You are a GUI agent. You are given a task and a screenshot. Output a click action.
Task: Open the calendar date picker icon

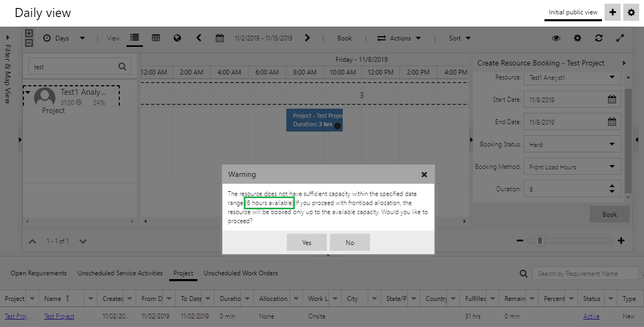point(220,38)
